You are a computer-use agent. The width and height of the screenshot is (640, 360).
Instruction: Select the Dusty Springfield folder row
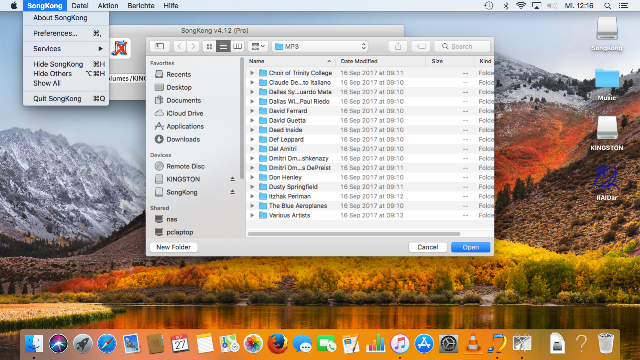coord(370,187)
